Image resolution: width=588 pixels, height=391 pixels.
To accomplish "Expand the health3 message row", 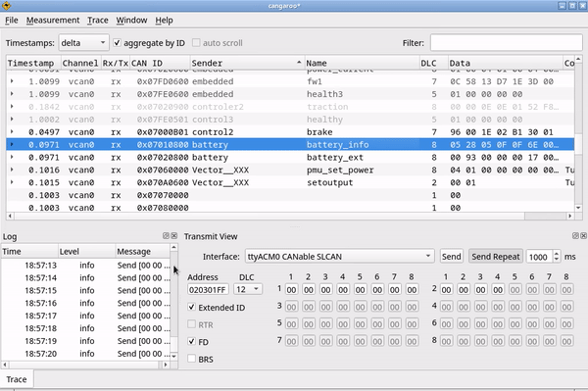I will point(12,94).
